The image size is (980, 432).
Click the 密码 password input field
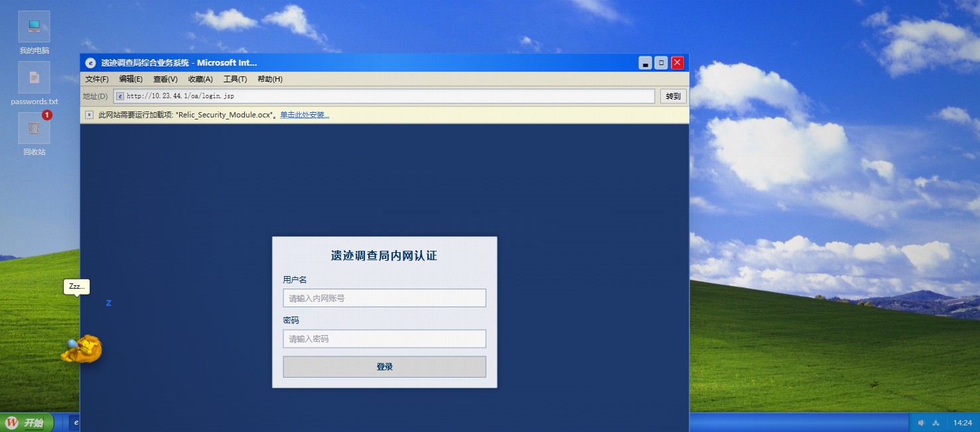[x=385, y=339]
